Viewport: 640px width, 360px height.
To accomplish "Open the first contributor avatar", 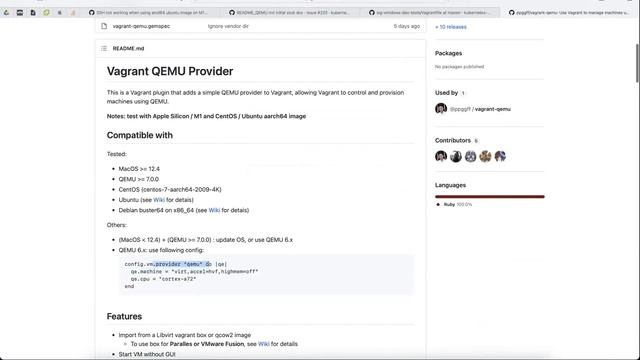I will [441, 156].
